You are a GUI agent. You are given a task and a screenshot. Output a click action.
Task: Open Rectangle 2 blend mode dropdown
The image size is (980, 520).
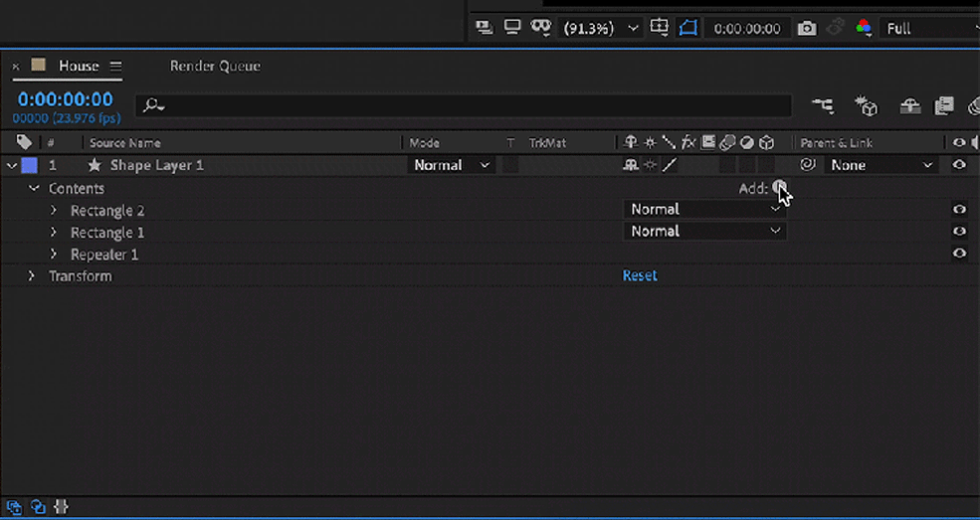705,209
